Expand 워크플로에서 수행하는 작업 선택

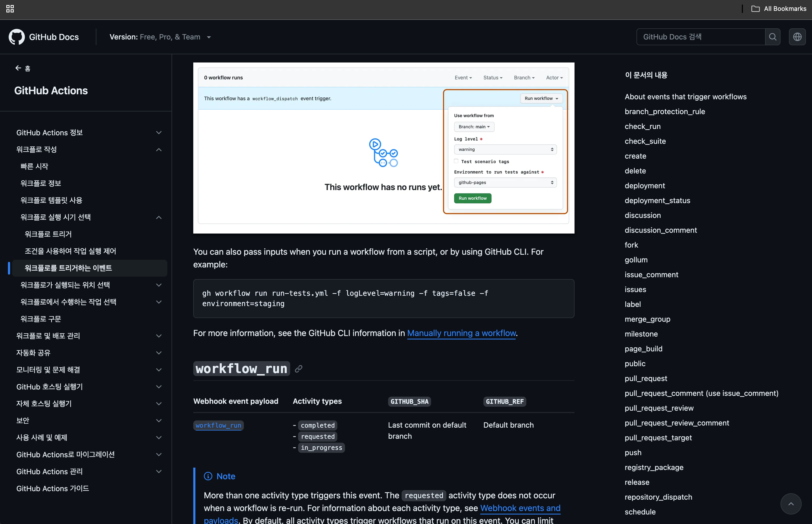click(x=159, y=302)
